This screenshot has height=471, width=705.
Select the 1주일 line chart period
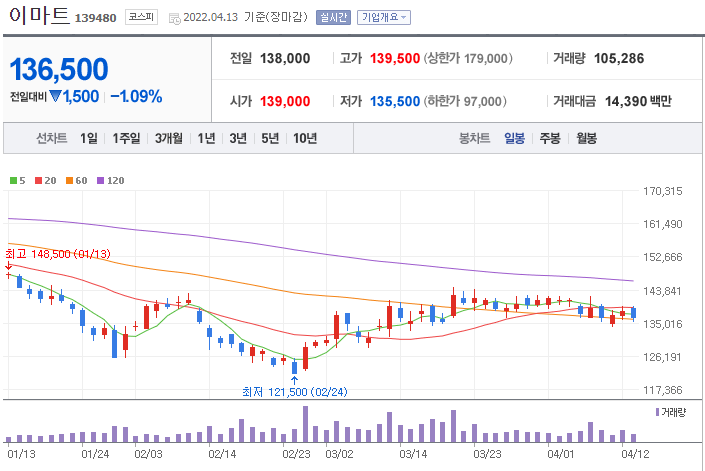[126, 138]
